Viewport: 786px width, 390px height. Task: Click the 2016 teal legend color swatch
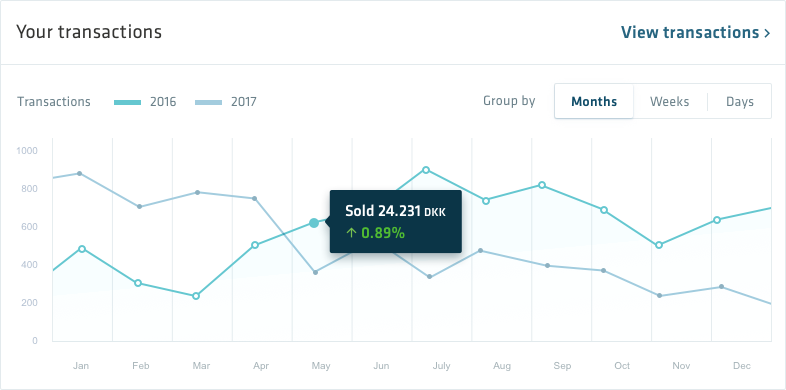(128, 102)
